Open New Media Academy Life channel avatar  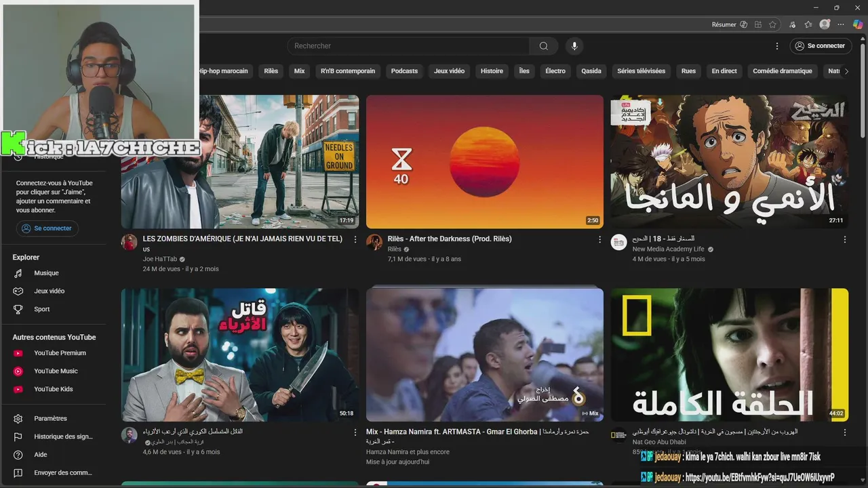618,243
